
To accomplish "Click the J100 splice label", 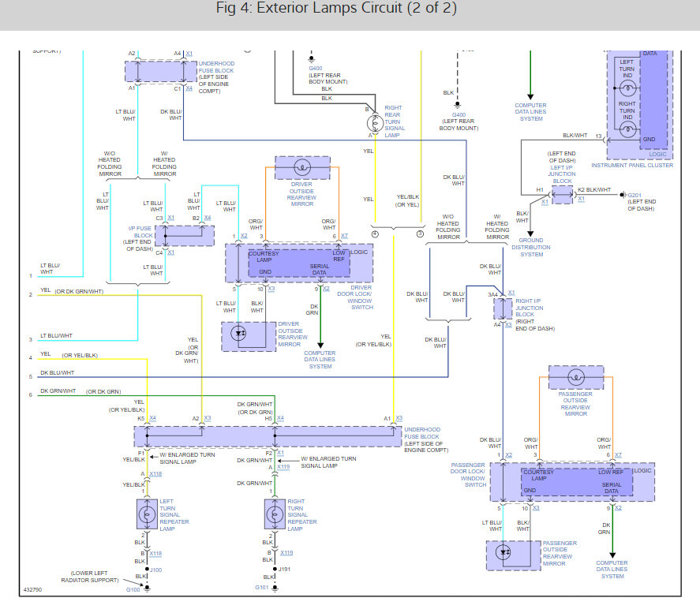I will click(x=155, y=570).
